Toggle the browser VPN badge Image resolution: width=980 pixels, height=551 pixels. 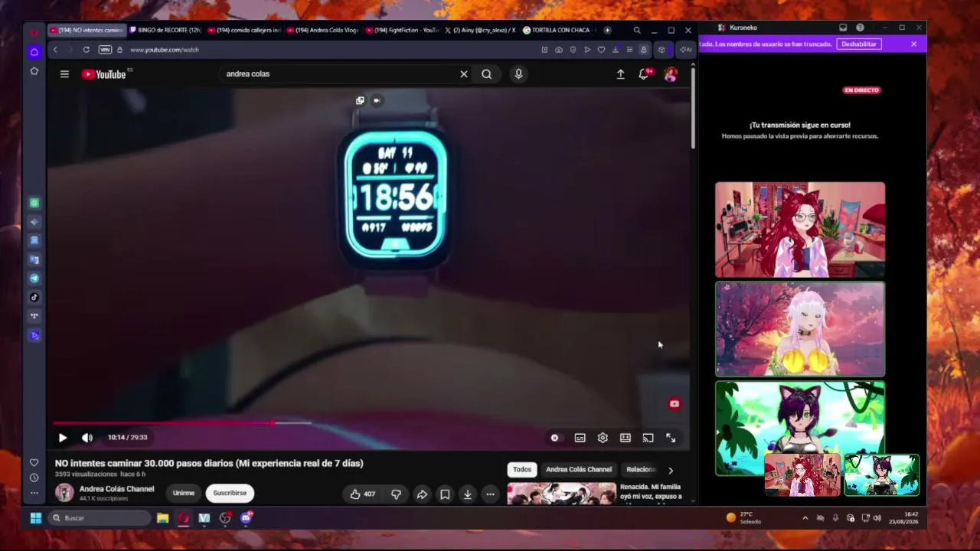pyautogui.click(x=105, y=50)
